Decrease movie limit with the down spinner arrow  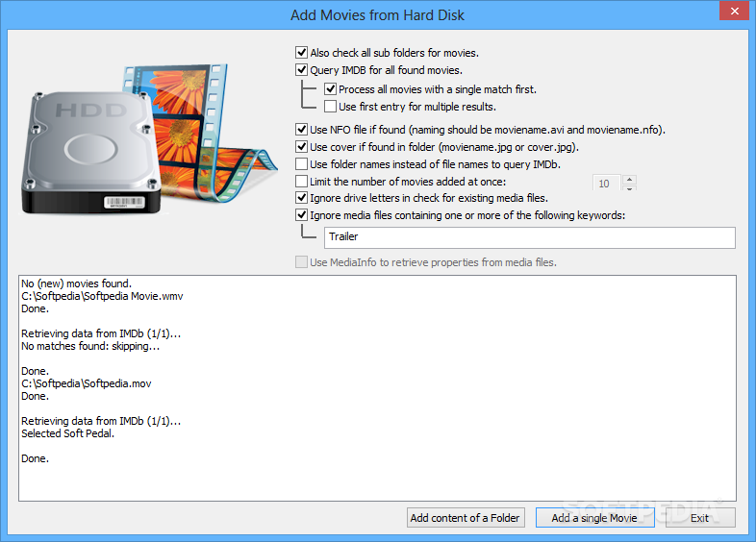(629, 188)
